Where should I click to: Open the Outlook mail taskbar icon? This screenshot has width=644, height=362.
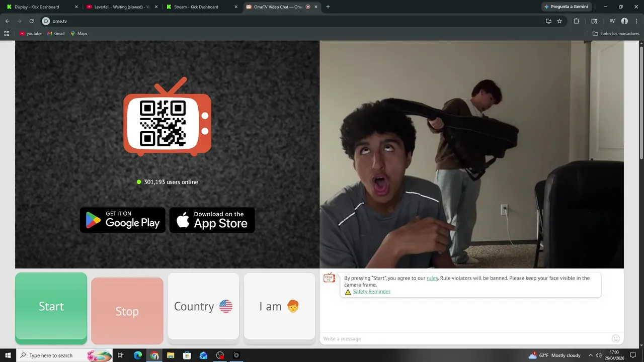point(203,355)
